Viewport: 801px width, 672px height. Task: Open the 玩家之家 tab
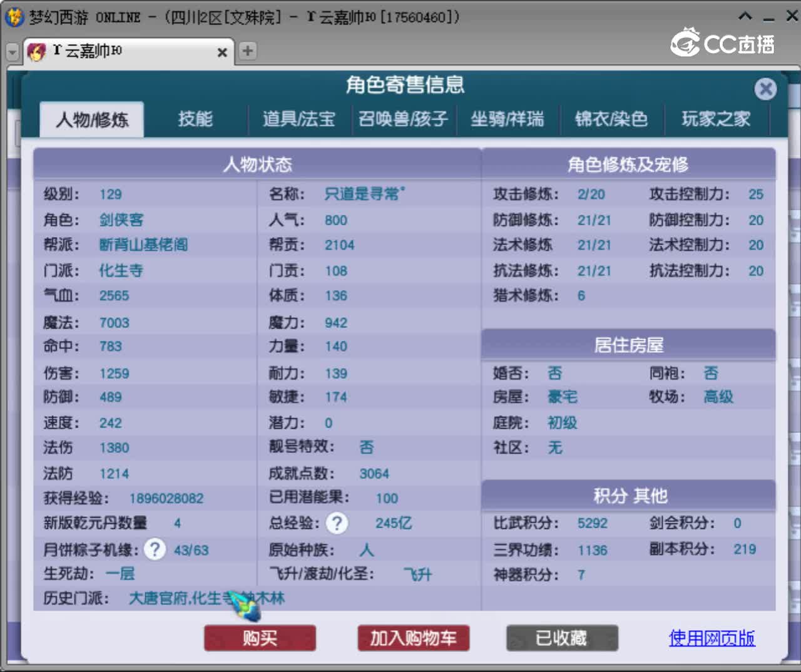716,119
